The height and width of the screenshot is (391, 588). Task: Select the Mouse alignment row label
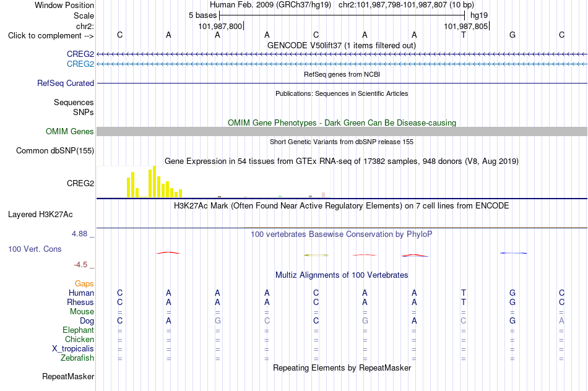[x=82, y=312]
